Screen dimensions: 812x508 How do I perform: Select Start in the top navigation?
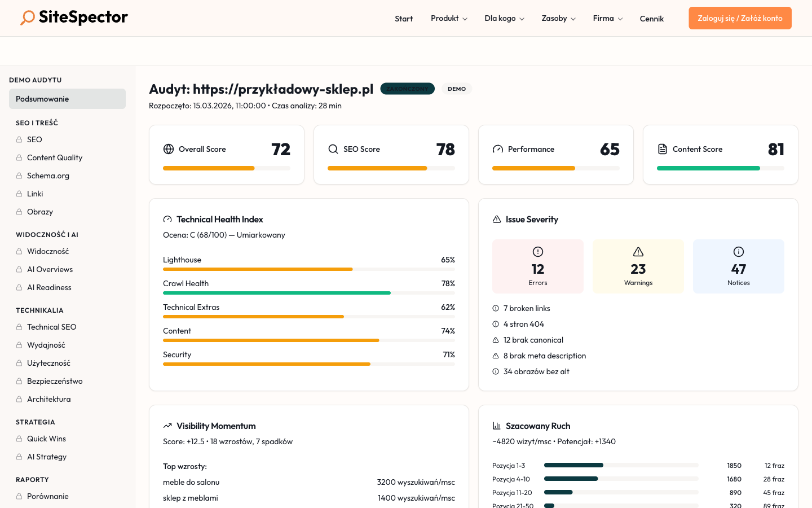404,19
